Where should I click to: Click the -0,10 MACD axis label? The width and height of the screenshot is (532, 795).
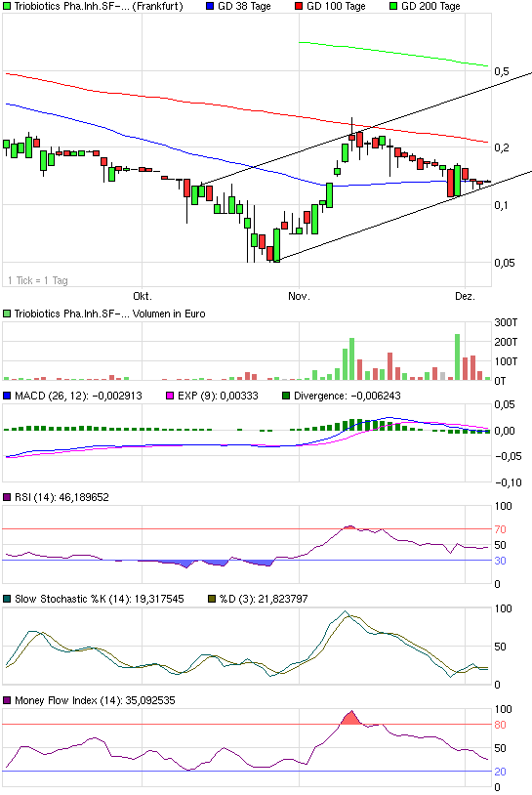(x=509, y=482)
